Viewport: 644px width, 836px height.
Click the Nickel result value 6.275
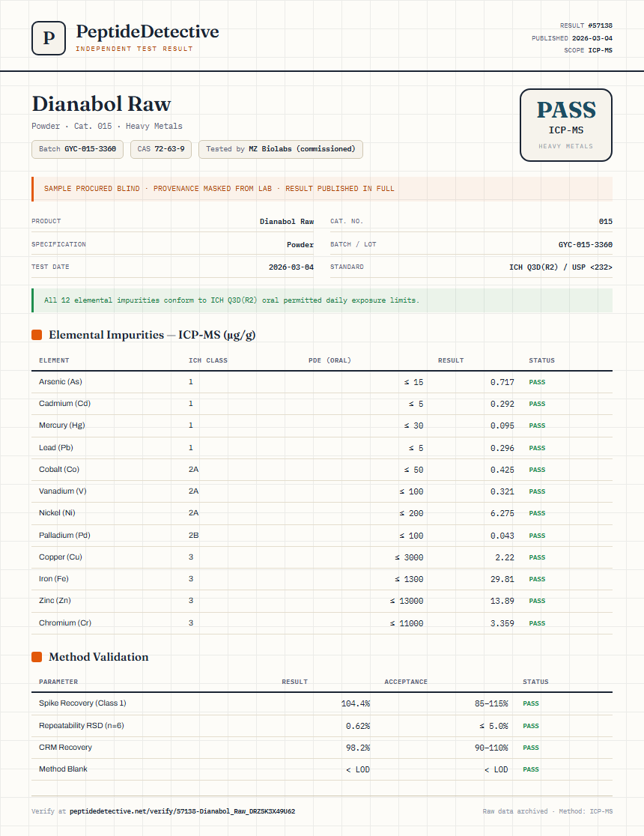click(502, 513)
